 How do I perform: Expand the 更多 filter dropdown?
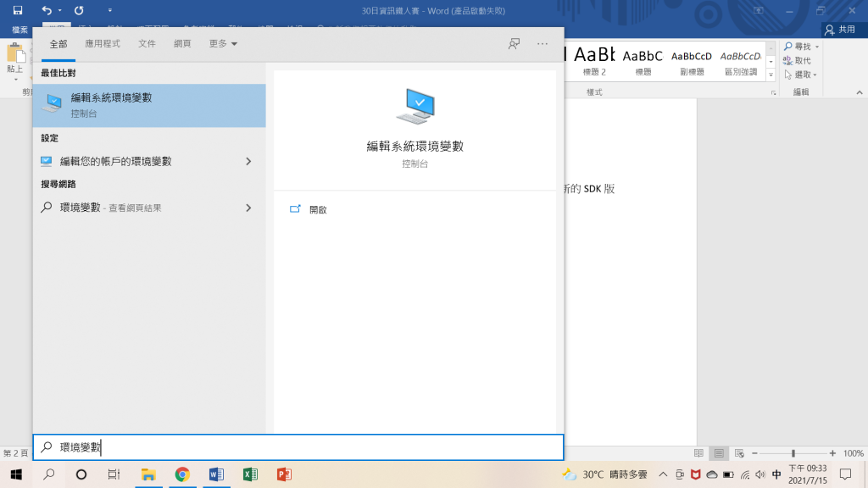tap(223, 44)
